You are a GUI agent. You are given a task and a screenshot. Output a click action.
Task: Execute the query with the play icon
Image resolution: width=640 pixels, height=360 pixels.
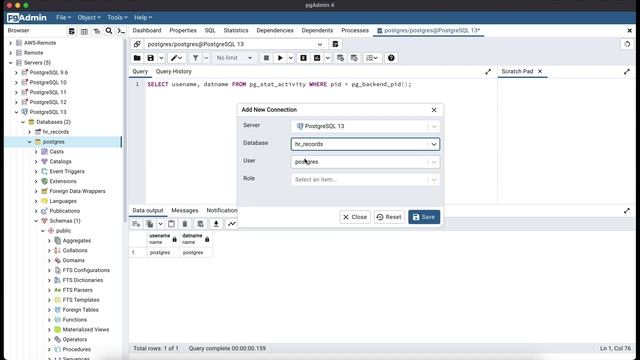point(280,58)
